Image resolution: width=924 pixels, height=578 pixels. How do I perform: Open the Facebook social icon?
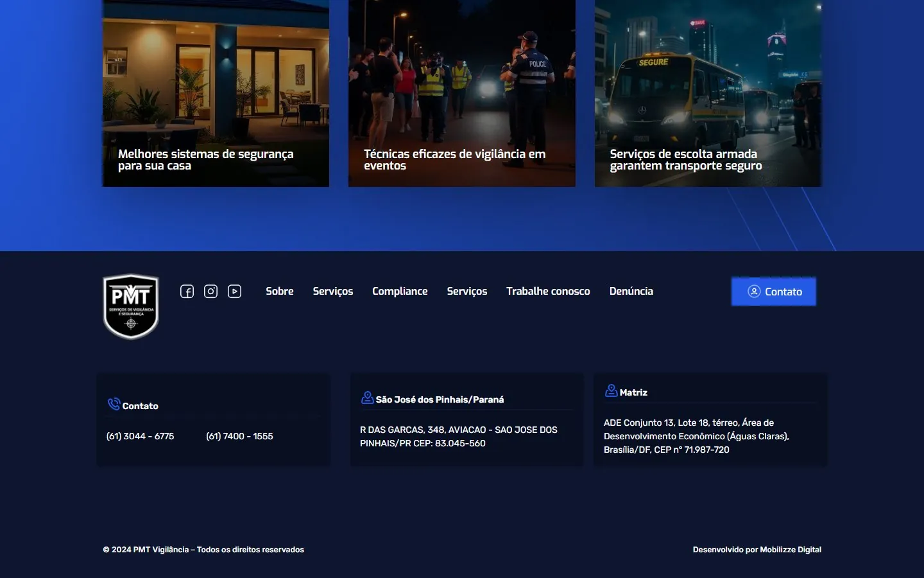(187, 292)
